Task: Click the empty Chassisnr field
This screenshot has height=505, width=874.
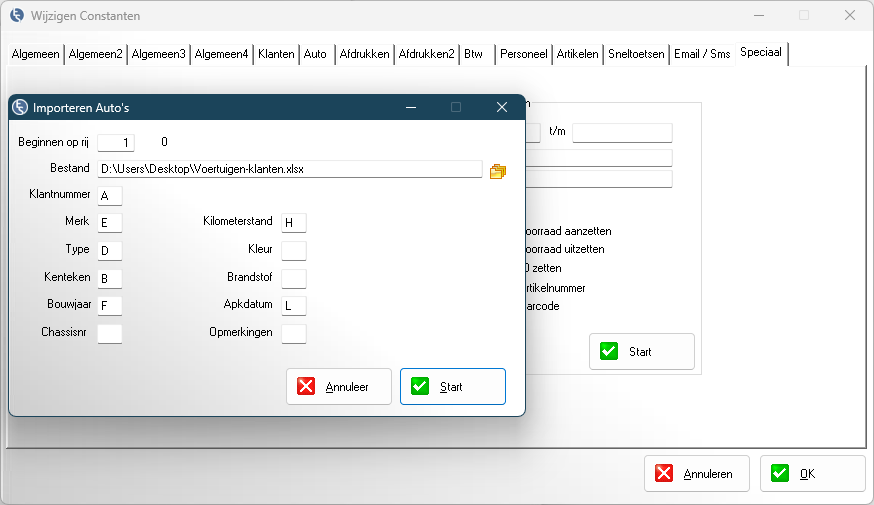Action: [x=109, y=333]
